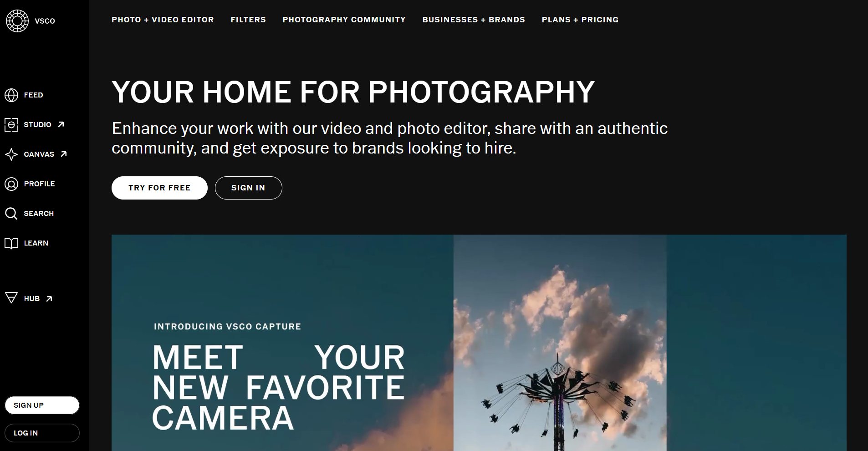
Task: Click the Sign Up sidebar button
Action: click(x=42, y=405)
